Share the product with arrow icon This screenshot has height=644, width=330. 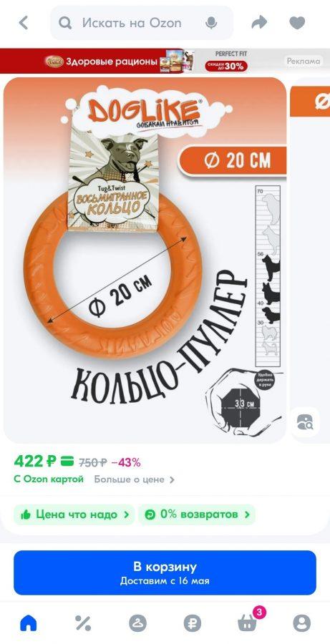(x=259, y=23)
